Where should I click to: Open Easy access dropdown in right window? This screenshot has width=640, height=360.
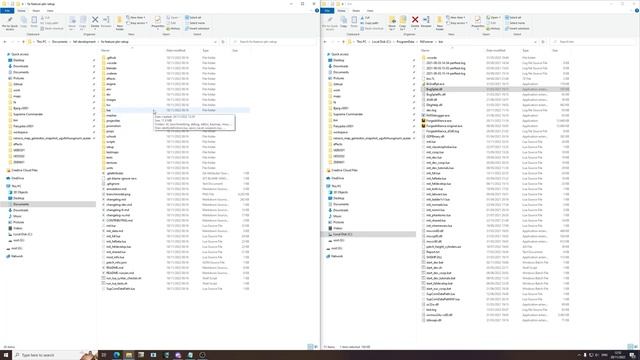(x=457, y=23)
